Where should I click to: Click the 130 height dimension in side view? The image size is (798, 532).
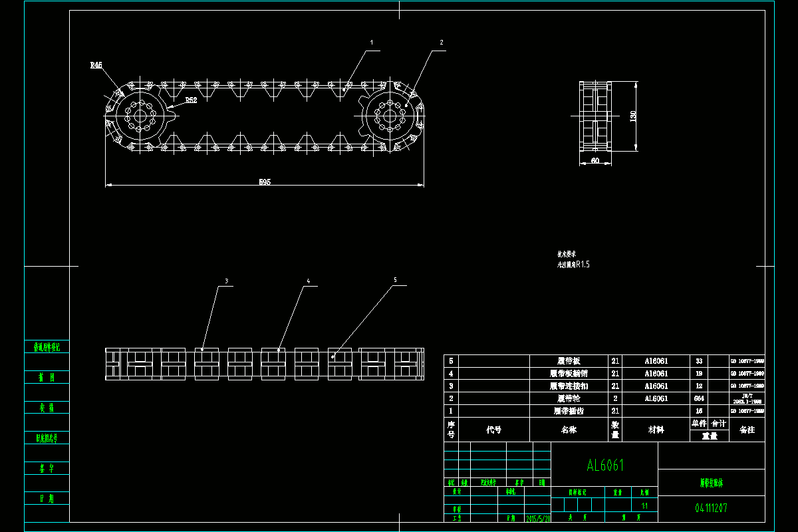click(633, 116)
